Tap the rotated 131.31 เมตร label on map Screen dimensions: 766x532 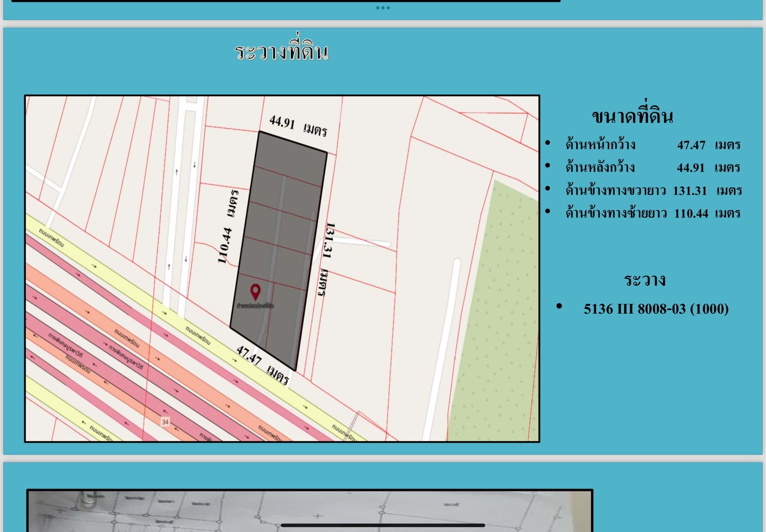click(327, 260)
